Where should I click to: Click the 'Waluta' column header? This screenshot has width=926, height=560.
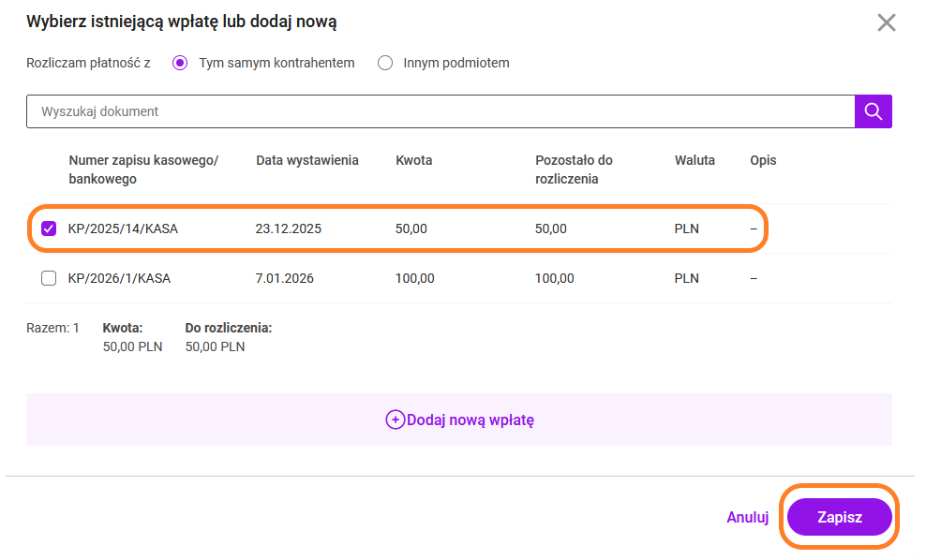[x=694, y=160]
